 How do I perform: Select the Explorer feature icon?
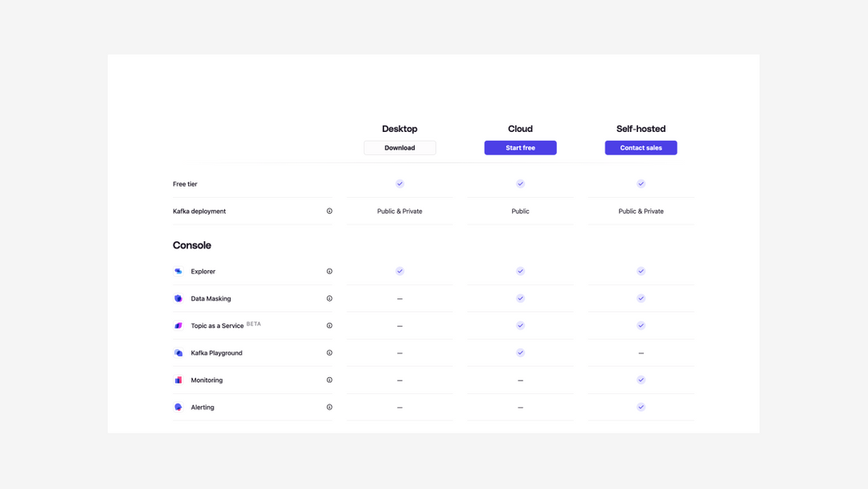[x=178, y=271]
